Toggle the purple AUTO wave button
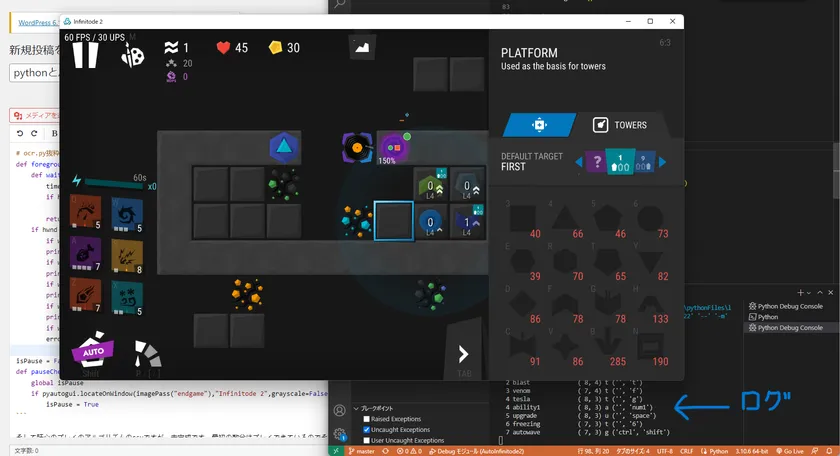 (92, 349)
